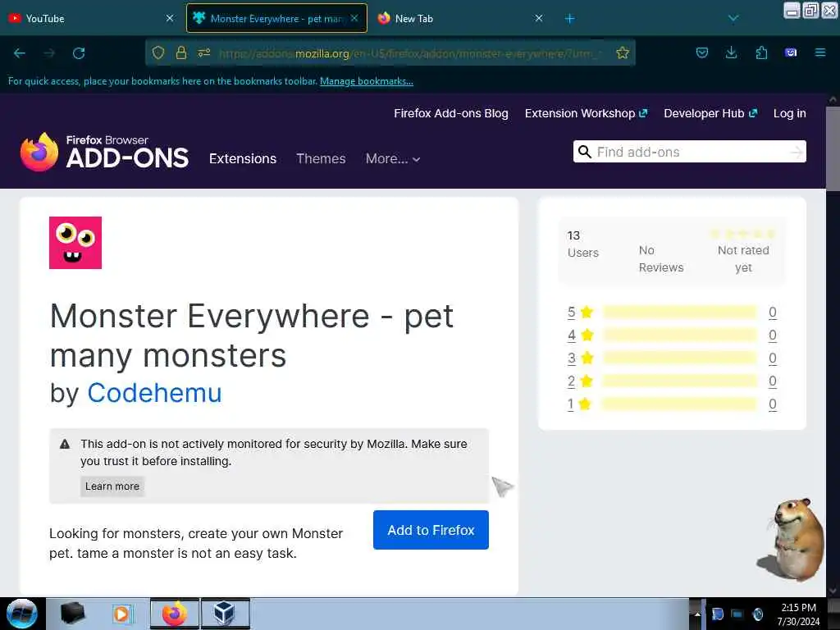This screenshot has width=840, height=630.
Task: Filter reviews by the 1-star rating bar
Action: 679,404
